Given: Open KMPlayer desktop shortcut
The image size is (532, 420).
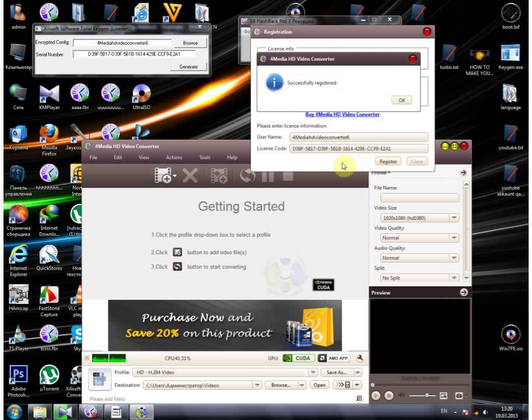Looking at the screenshot, I should point(49,97).
